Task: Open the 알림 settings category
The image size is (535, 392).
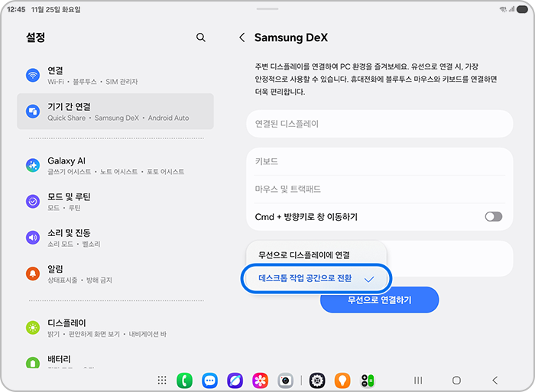Action: [x=115, y=274]
